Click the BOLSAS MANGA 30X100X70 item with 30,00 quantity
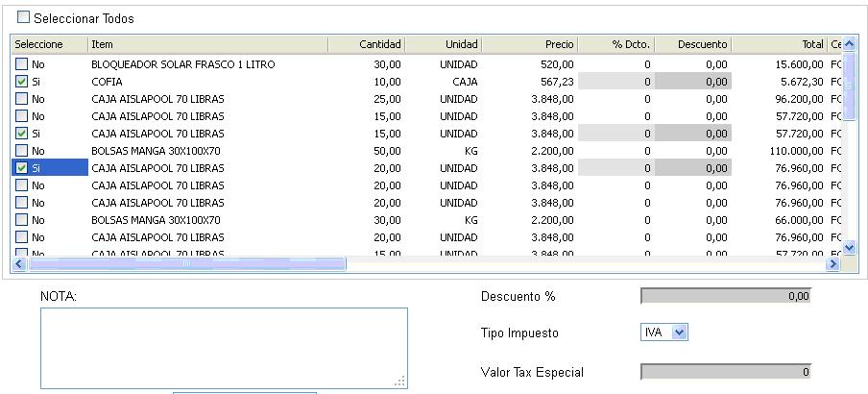The width and height of the screenshot is (868, 394). click(x=156, y=220)
